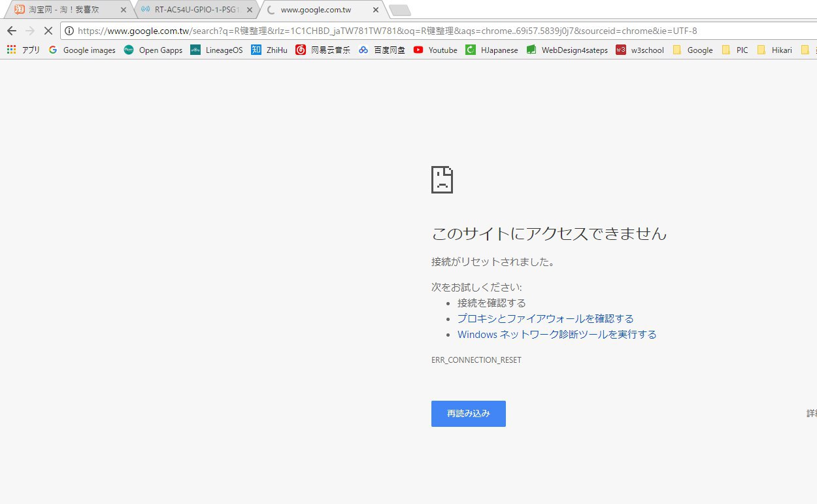This screenshot has height=504, width=817.
Task: Open the ZhiHu bookmark
Action: [269, 50]
